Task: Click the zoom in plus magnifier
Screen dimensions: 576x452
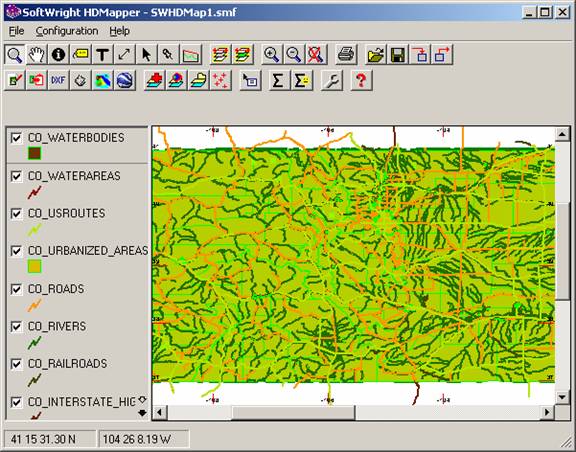Action: point(272,55)
